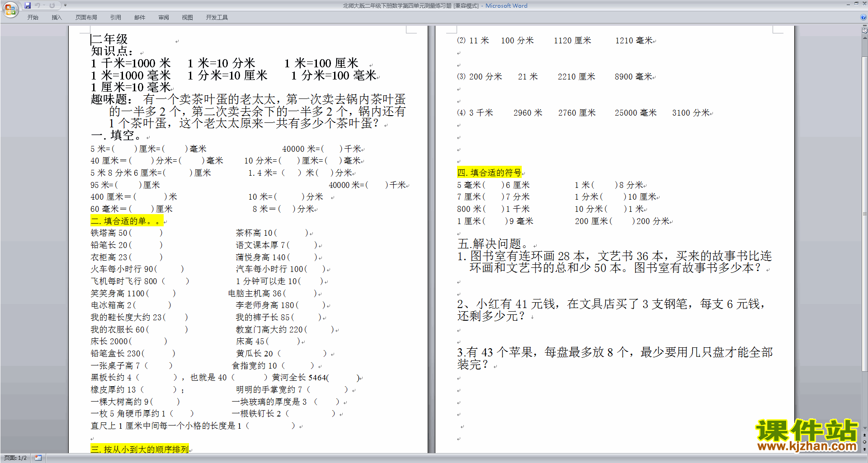Save the document with the floppy disk icon
Screen dimensions: 868x463
(28, 5)
